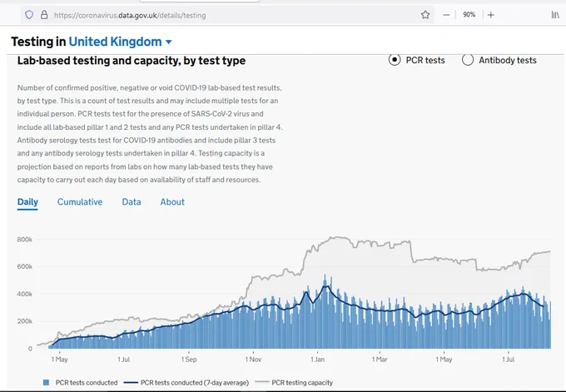
Task: Select the PCR tests radio button
Action: tap(395, 60)
